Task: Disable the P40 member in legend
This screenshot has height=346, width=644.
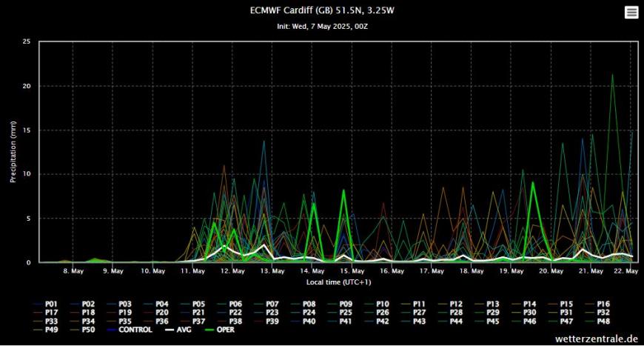Action: 303,322
